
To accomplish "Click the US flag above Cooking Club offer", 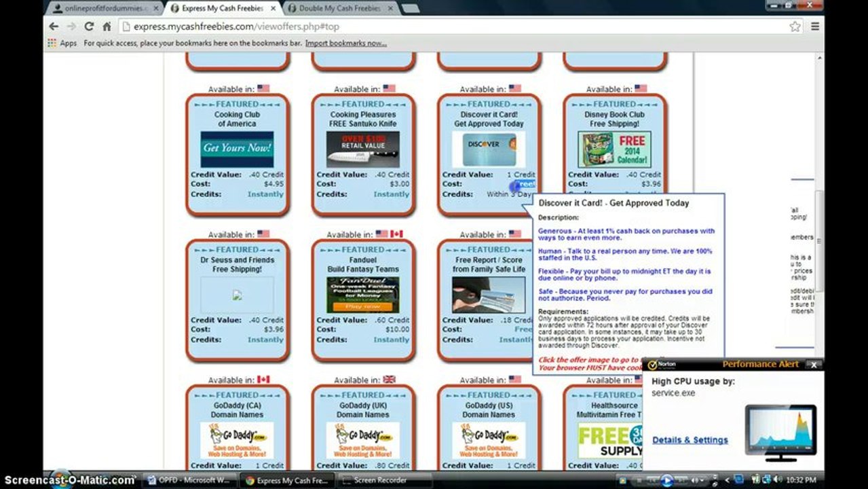I will click(x=263, y=88).
